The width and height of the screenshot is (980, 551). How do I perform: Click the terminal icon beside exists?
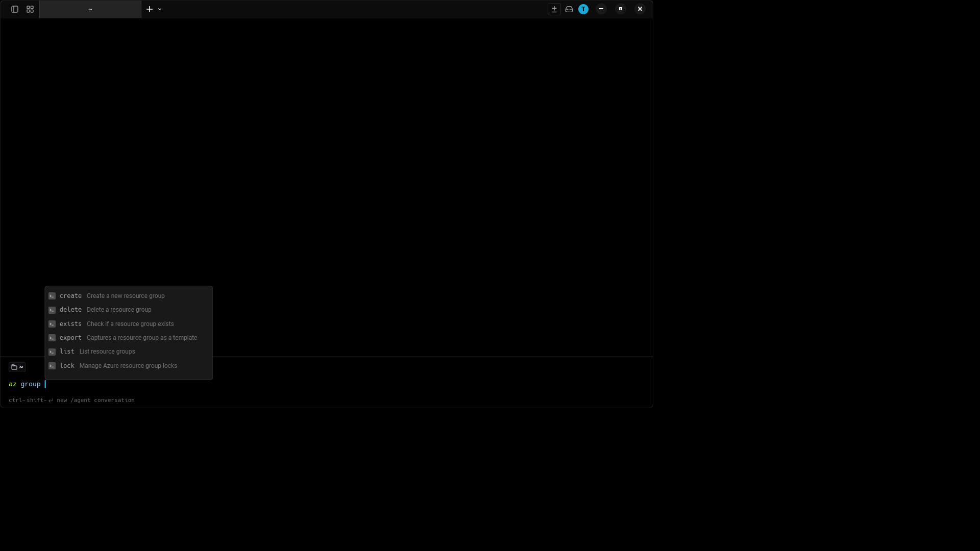point(52,324)
